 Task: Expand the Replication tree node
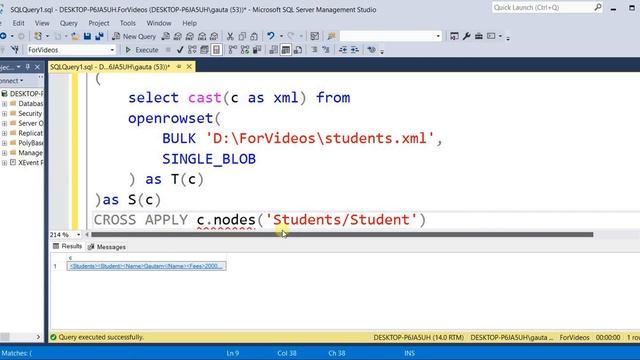4,133
